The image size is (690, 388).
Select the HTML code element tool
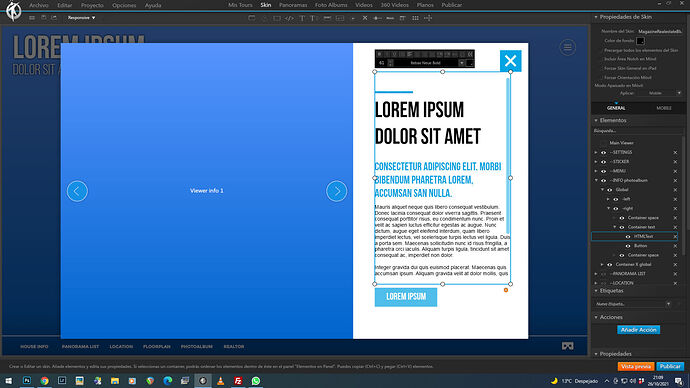(x=289, y=18)
